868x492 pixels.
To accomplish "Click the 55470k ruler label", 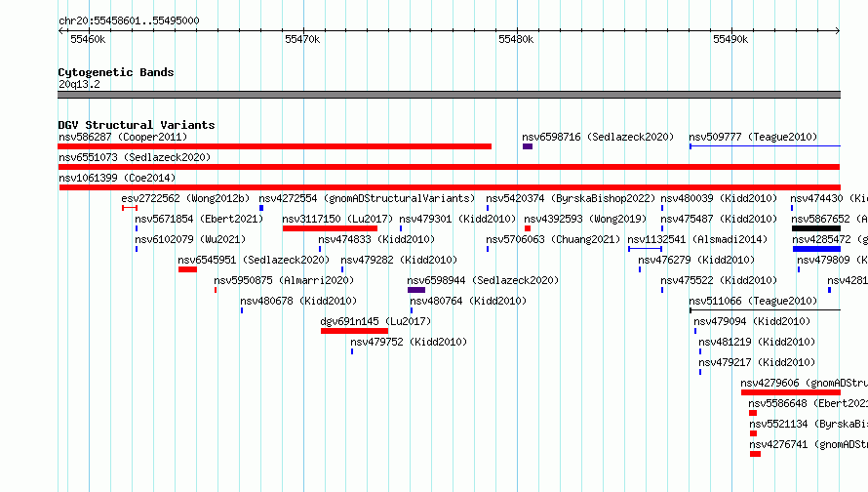I will point(302,39).
